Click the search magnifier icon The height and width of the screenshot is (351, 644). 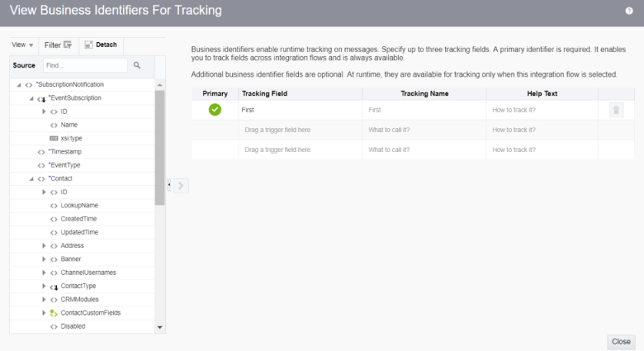tap(137, 65)
